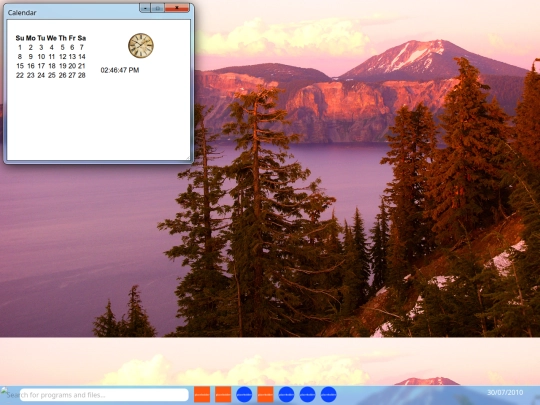The image size is (540, 405).
Task: Select day 26 in the calendar
Action: click(x=62, y=75)
